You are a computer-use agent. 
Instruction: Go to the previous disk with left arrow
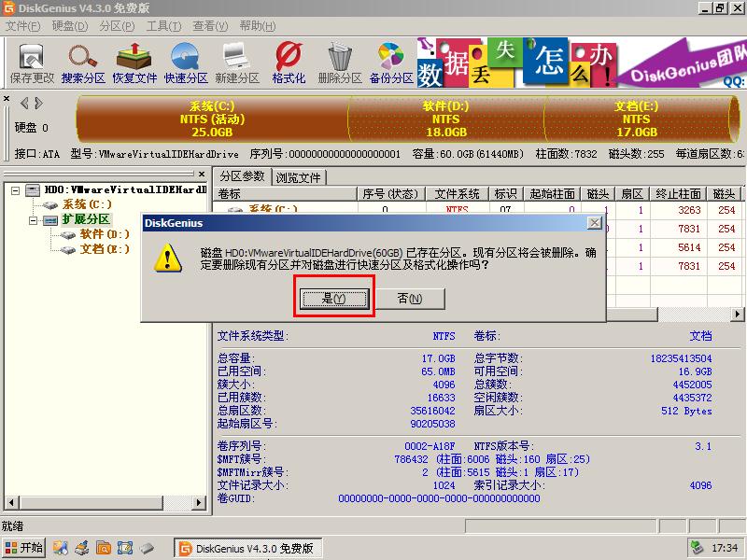pyautogui.click(x=24, y=103)
